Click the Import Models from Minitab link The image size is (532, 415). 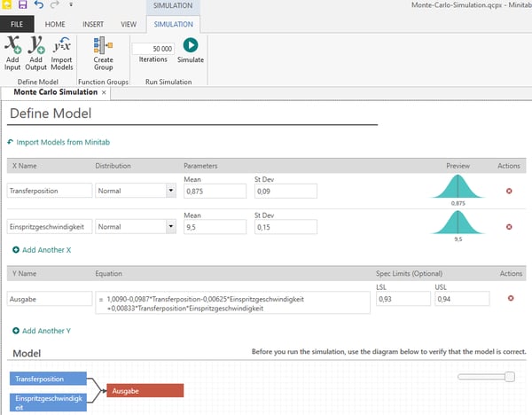tap(63, 142)
